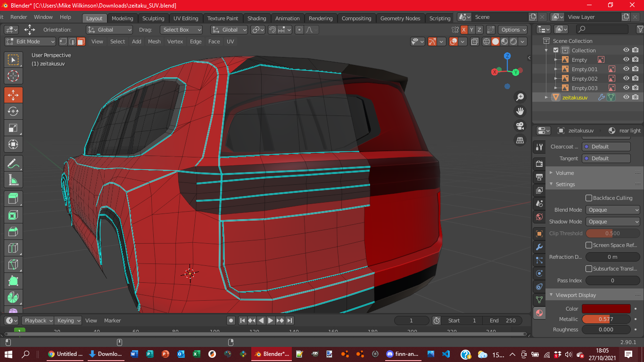Screen dimensions: 644x362
Task: Choose the Measure tool
Action: (x=13, y=180)
